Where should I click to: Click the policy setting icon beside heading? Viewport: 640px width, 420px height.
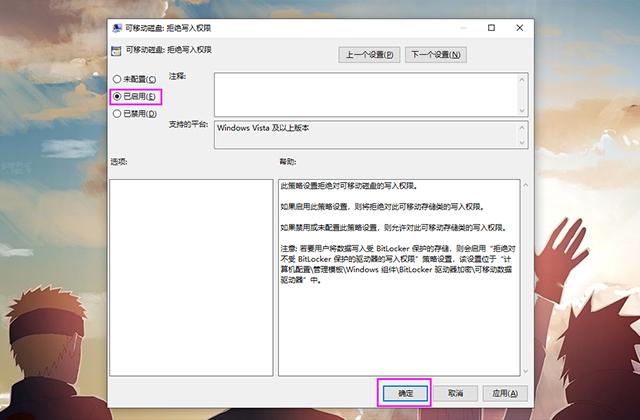[x=116, y=51]
